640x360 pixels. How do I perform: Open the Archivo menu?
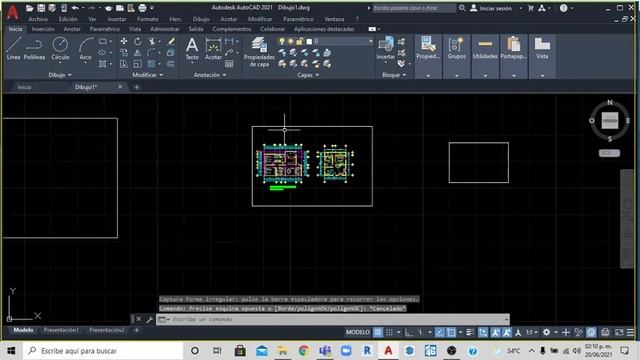[x=38, y=19]
